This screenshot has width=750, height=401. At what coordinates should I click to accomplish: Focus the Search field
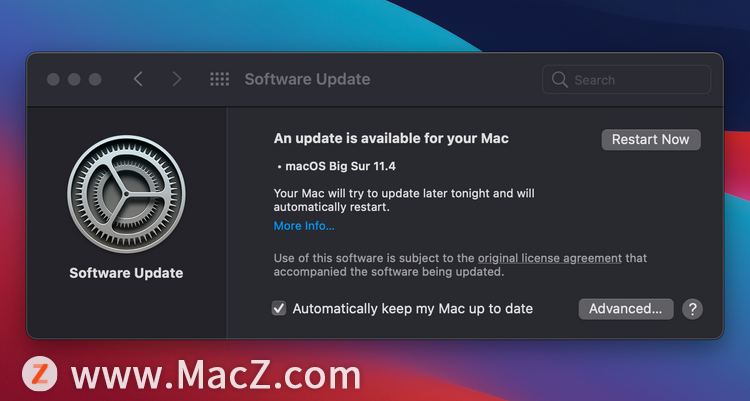click(x=626, y=79)
